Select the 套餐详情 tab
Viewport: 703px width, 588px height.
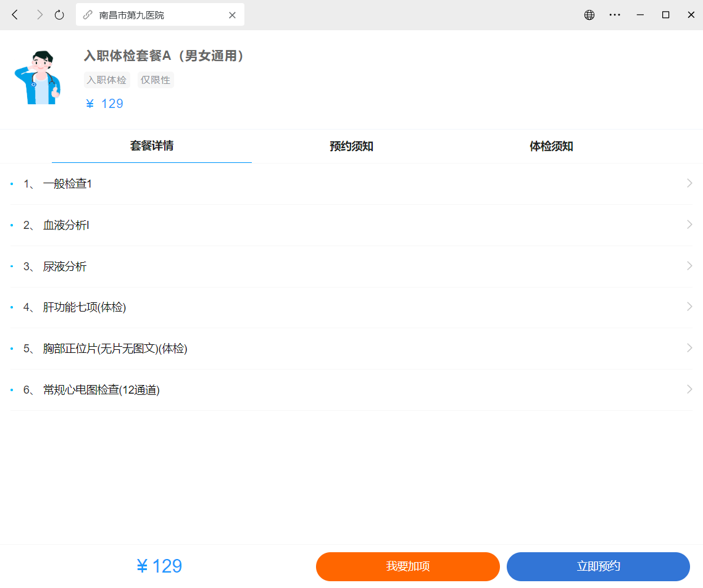[x=152, y=146]
